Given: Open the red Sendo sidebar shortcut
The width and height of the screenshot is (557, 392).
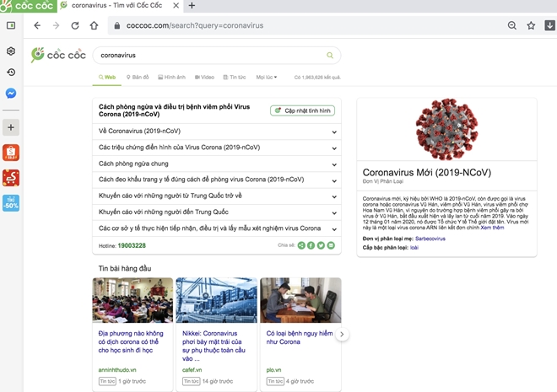Looking at the screenshot, I should 11,178.
